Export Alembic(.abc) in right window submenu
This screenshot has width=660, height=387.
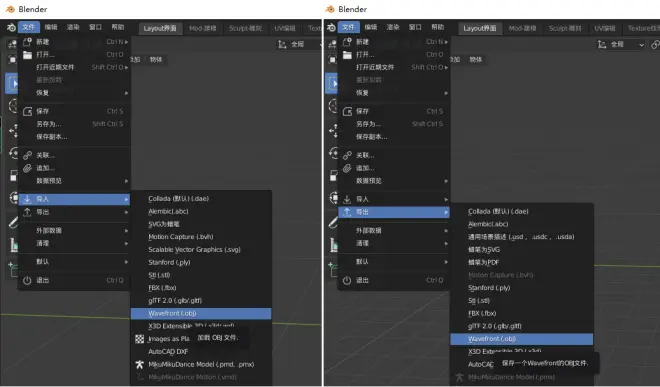click(522, 224)
